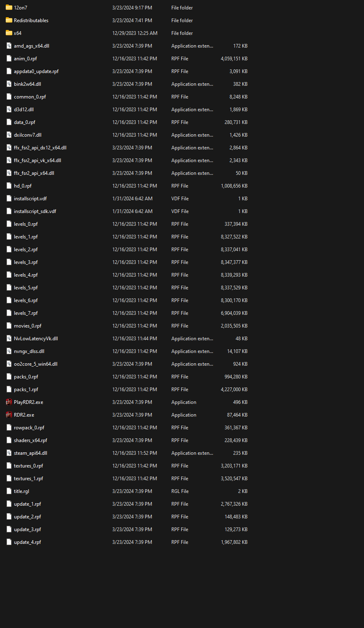Image resolution: width=364 pixels, height=628 pixels.
Task: Click the title.rgl file icon
Action: pyautogui.click(x=9, y=491)
